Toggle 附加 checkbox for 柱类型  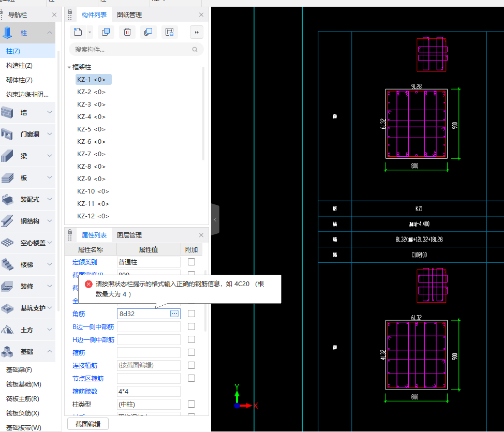tap(191, 404)
